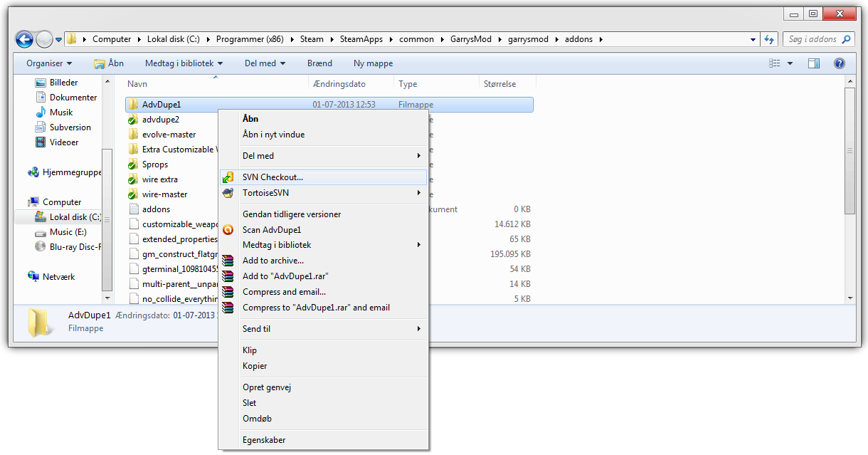Viewport: 868px width, 455px height.
Task: Select Music (E:) drive in navigation pane
Action: [x=62, y=232]
